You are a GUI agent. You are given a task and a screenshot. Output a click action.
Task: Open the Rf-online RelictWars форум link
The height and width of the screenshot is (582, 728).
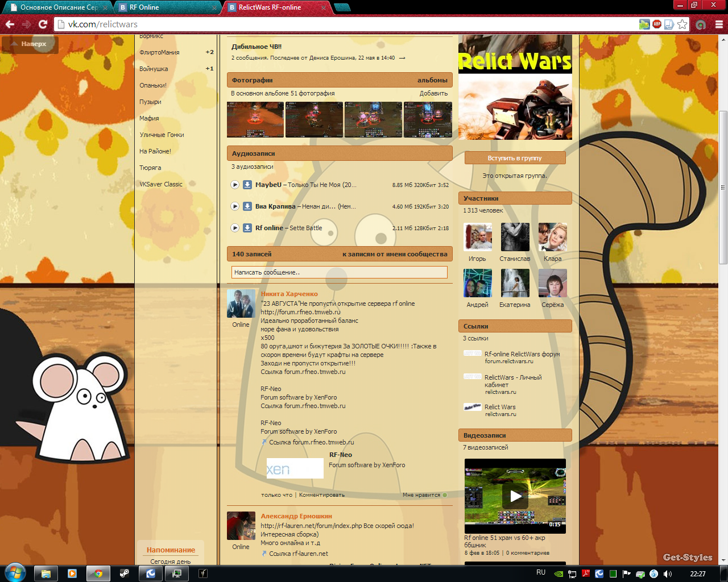tap(522, 354)
